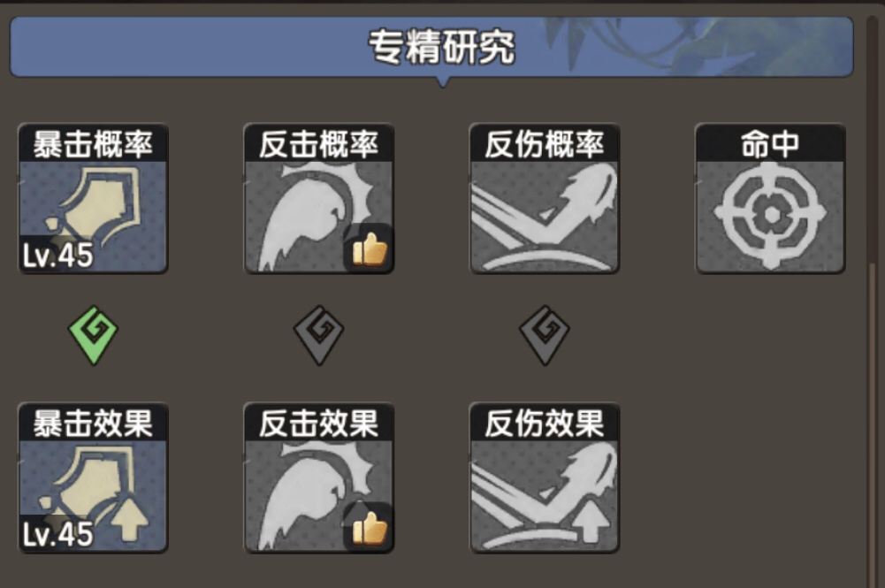Click the green diamond link under 暴击概率
885x588 pixels.
pyautogui.click(x=93, y=335)
